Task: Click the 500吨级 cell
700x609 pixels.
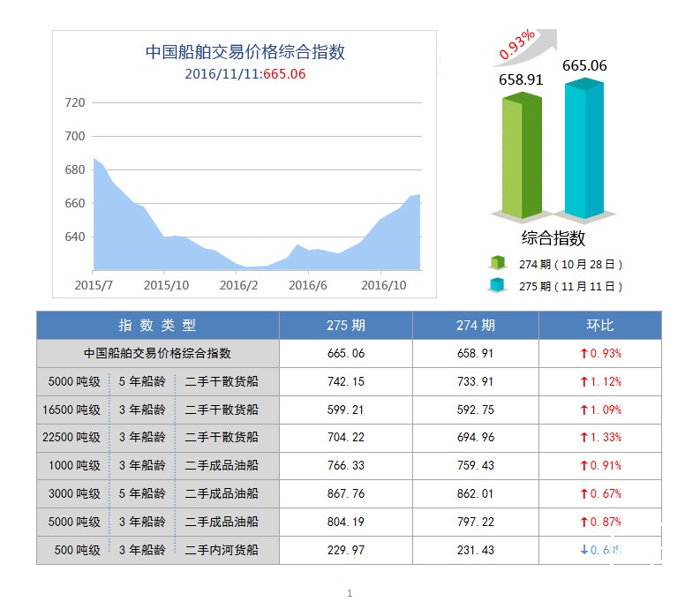Action: [77, 550]
